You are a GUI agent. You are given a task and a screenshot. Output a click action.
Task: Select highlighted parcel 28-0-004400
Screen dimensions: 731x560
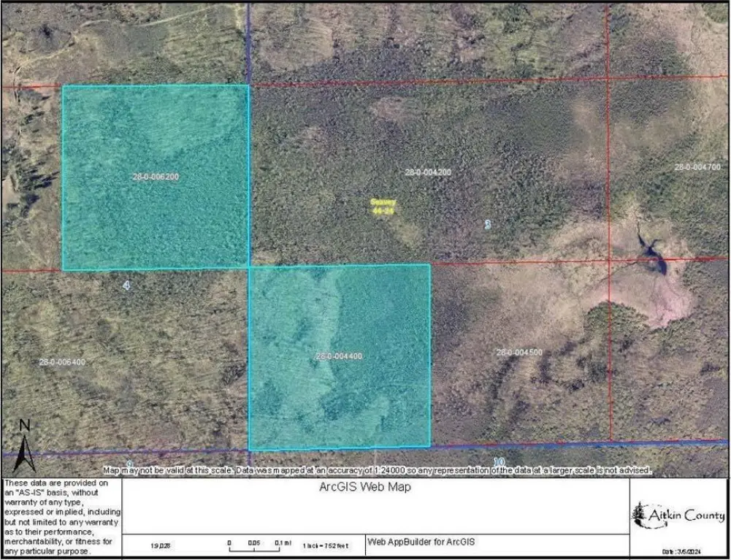339,356
